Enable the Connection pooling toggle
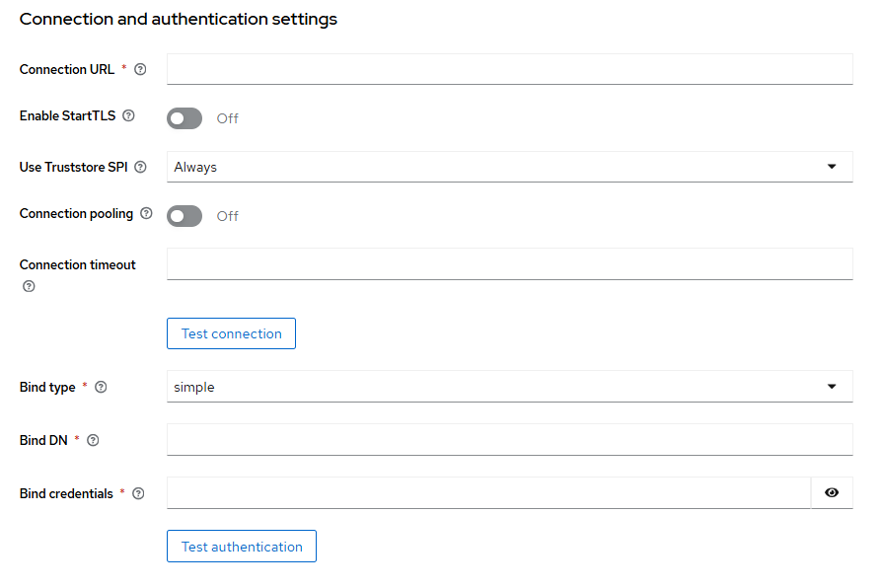882x588 pixels. point(184,216)
